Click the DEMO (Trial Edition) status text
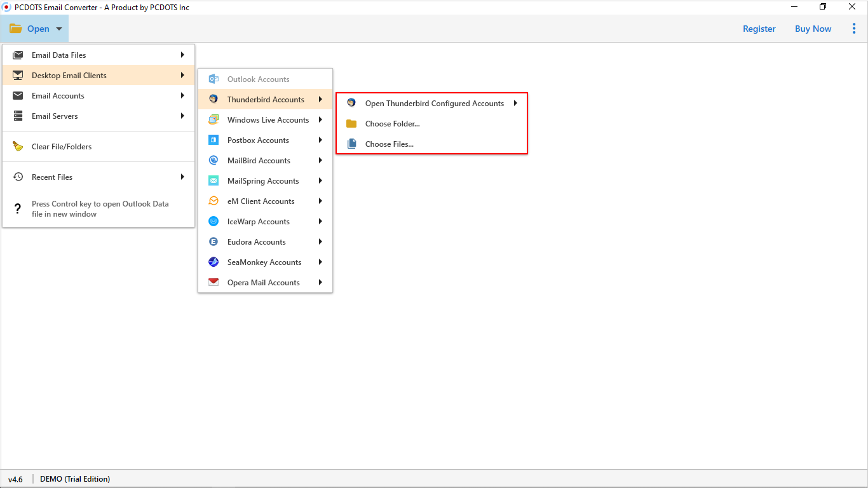 click(x=75, y=479)
